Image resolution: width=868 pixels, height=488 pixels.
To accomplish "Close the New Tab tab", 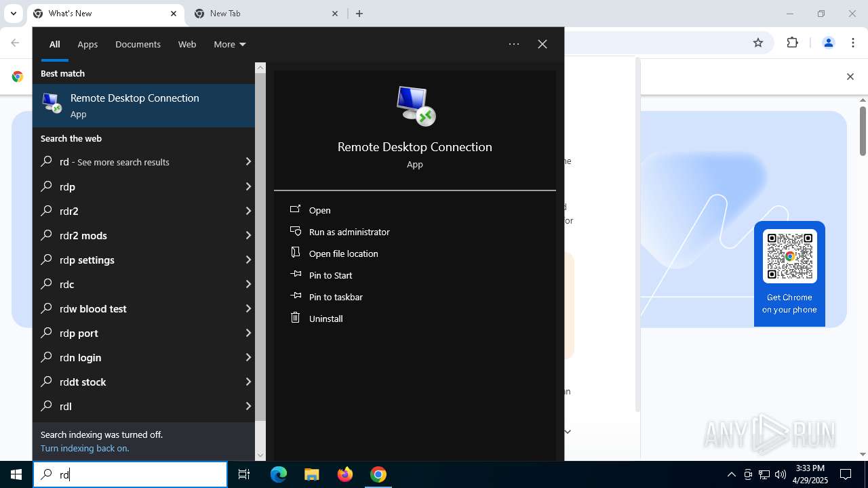I will click(335, 14).
